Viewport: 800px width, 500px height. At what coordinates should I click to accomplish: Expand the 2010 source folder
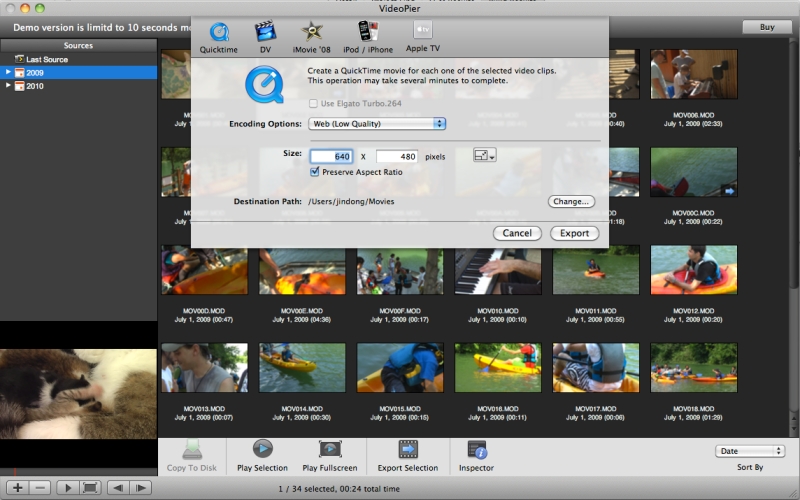[8, 86]
